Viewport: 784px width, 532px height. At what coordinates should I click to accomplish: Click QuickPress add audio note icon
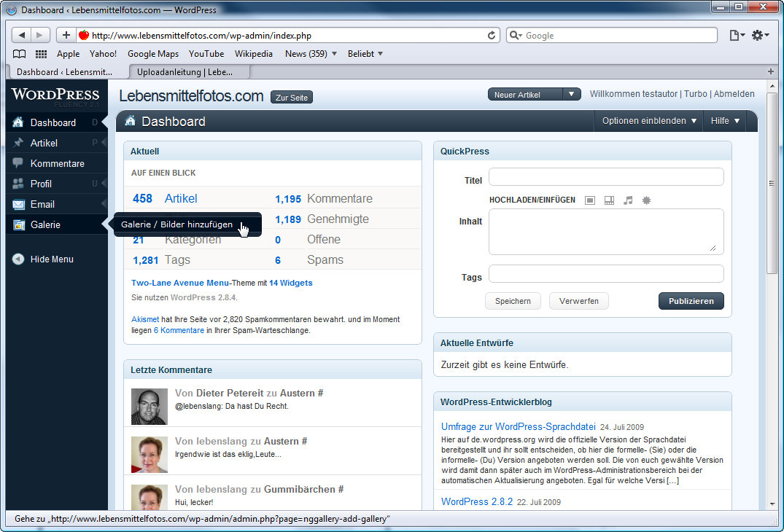628,200
